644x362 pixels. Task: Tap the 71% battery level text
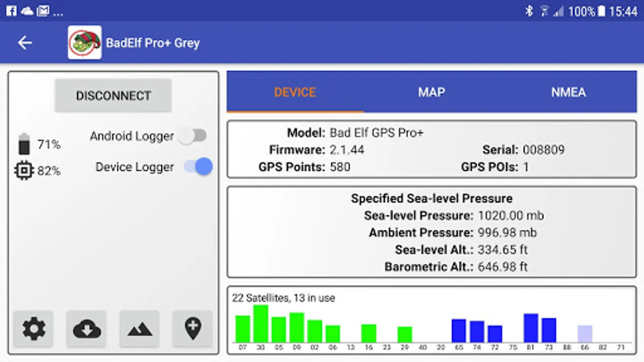(49, 144)
